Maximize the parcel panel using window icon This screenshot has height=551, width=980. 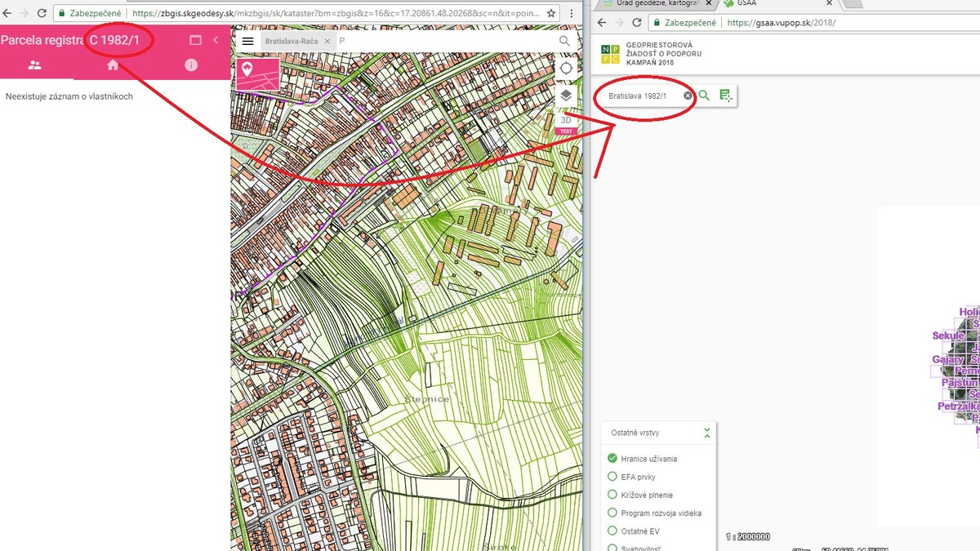click(195, 40)
